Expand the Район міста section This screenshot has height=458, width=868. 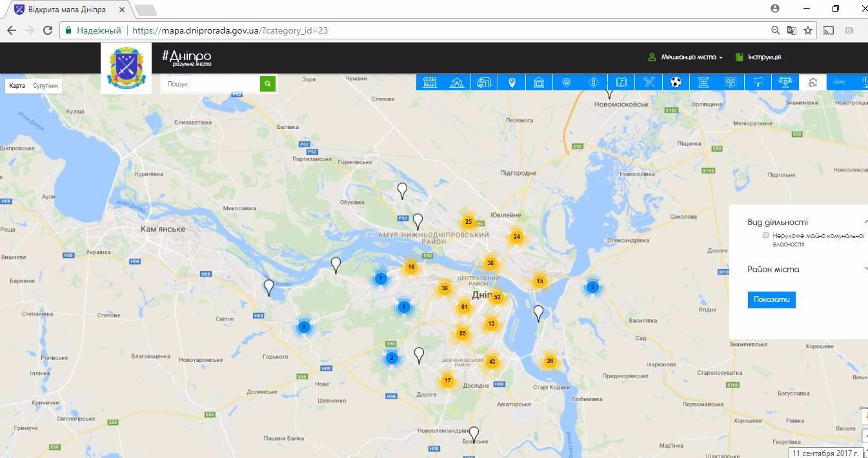pyautogui.click(x=865, y=270)
